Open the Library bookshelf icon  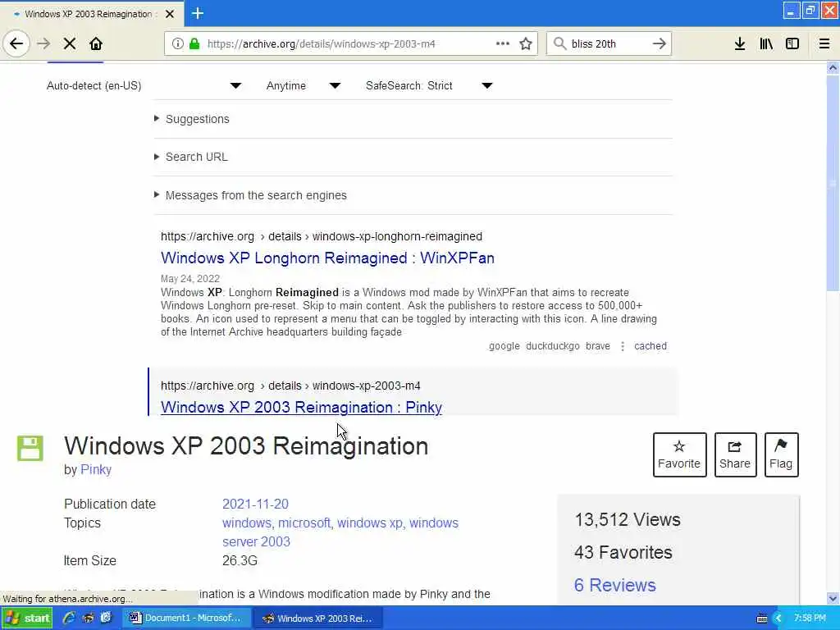(x=766, y=43)
